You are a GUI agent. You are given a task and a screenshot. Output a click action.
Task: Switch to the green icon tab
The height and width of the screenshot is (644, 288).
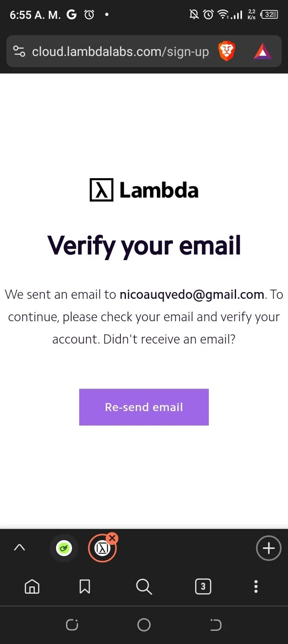pos(64,548)
